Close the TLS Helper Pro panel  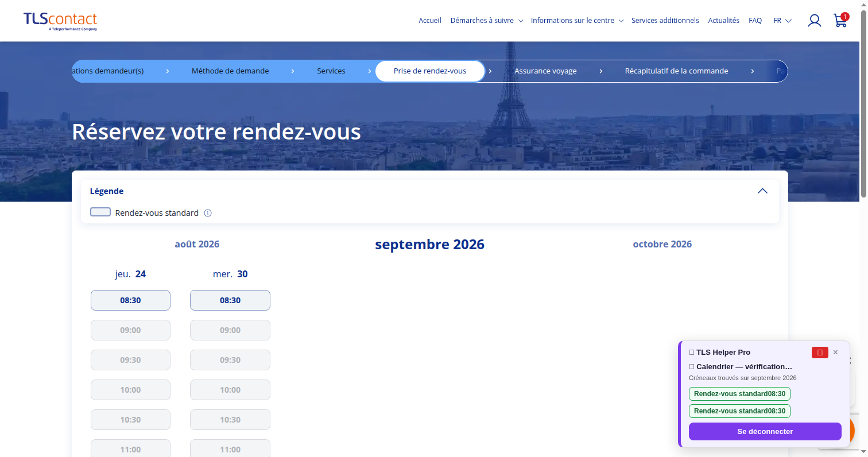(x=835, y=353)
